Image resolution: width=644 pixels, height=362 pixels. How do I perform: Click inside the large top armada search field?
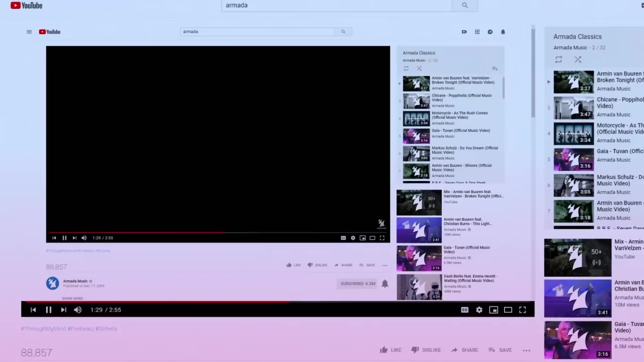coord(337,5)
